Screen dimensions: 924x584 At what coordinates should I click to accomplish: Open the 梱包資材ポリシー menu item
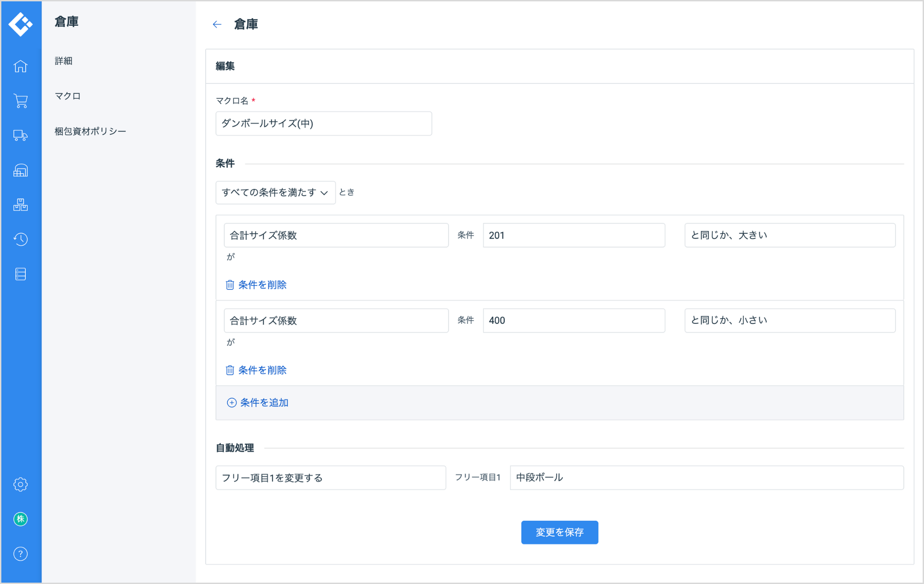[x=90, y=131]
